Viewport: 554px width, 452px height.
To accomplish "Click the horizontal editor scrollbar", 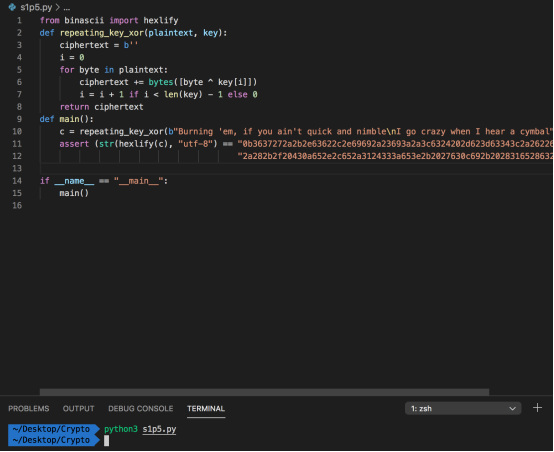I will point(264,392).
